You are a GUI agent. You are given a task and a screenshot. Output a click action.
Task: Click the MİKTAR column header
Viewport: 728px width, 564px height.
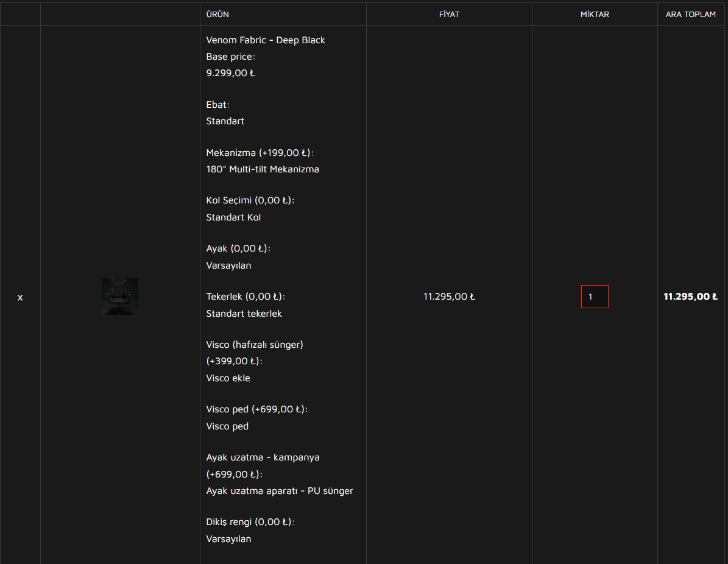[x=595, y=14]
